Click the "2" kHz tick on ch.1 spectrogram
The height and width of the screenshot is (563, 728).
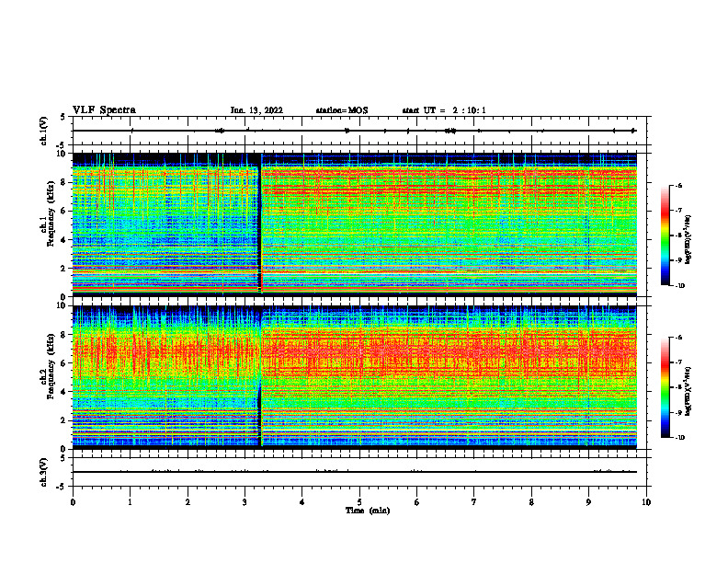pyautogui.click(x=64, y=268)
